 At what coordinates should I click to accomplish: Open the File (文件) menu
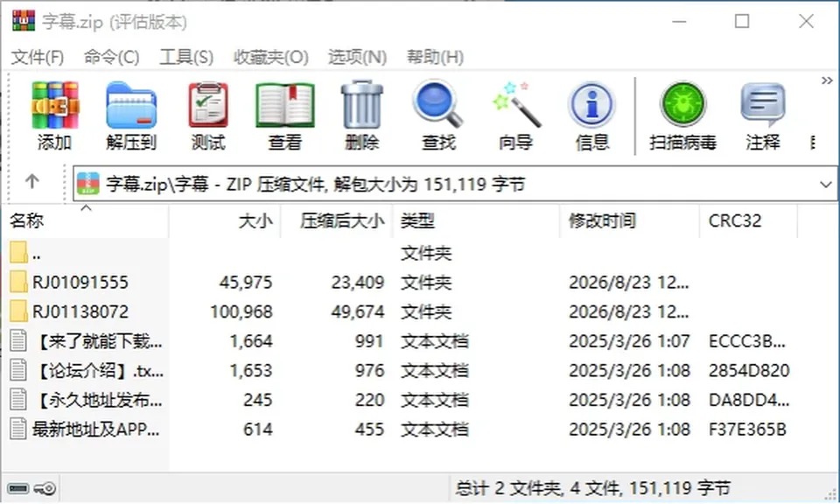click(x=37, y=57)
